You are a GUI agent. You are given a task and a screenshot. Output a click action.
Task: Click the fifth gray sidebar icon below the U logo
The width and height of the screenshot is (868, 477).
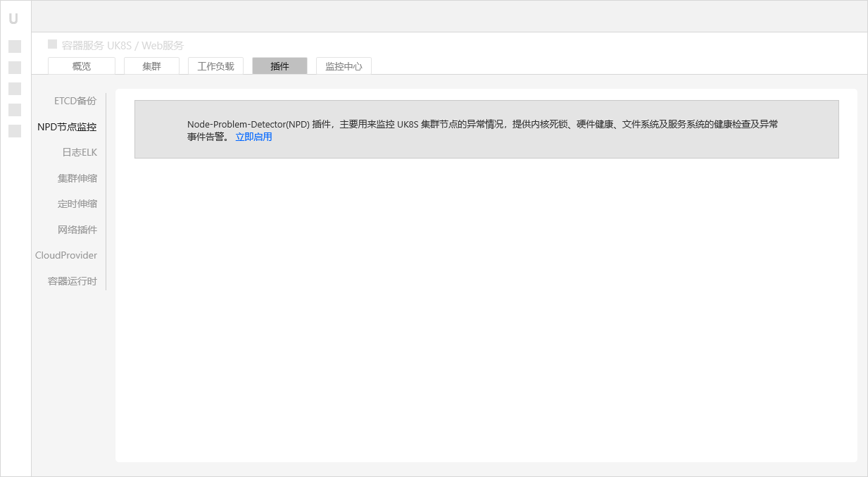pyautogui.click(x=15, y=131)
